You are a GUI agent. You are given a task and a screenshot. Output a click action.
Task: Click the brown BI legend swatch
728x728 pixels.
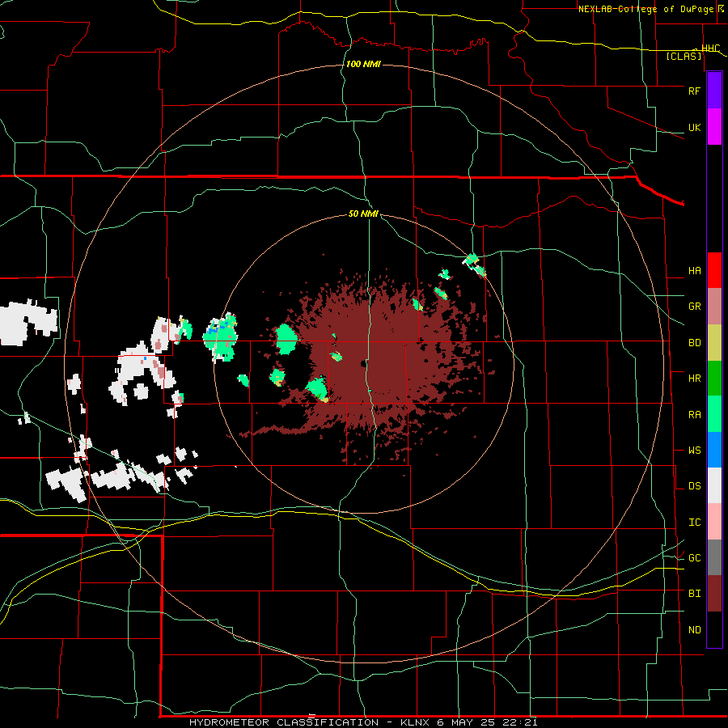(x=714, y=594)
